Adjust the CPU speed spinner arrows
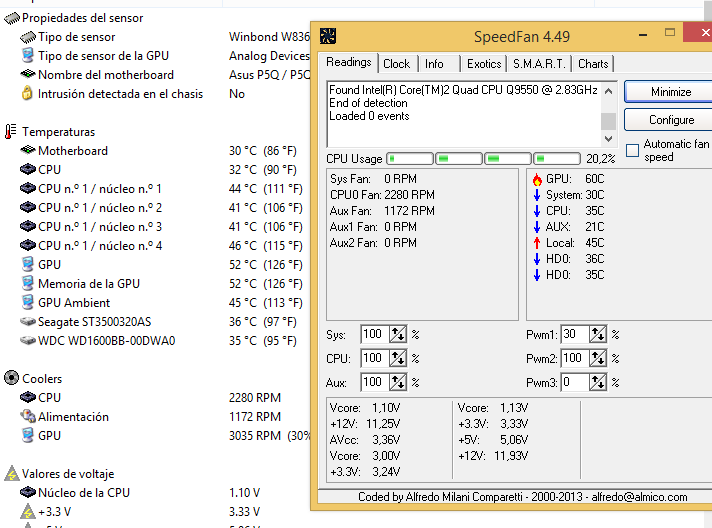Image resolution: width=712 pixels, height=528 pixels. (x=398, y=359)
